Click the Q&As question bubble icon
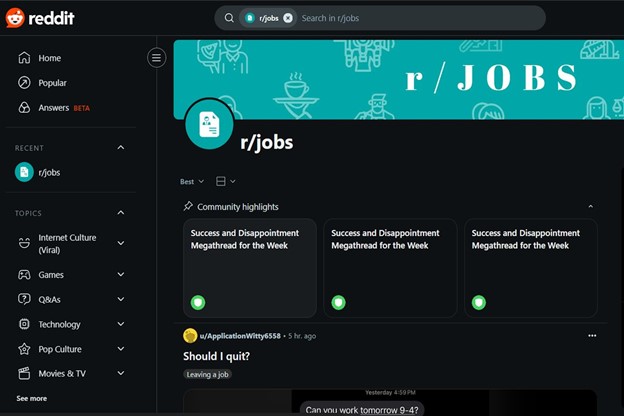 point(24,299)
